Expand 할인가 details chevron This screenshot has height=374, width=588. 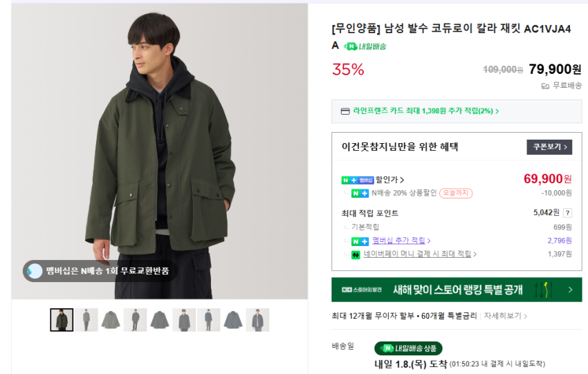click(402, 180)
